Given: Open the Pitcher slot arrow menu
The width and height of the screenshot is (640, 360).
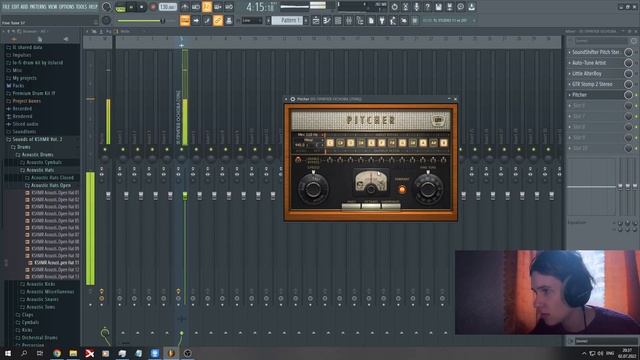Looking at the screenshot, I should point(570,95).
